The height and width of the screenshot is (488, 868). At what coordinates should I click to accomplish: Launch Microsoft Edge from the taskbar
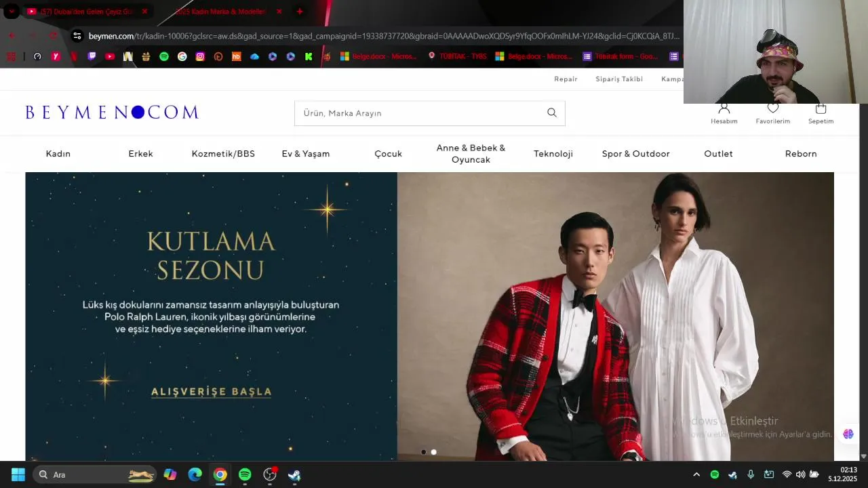195,474
